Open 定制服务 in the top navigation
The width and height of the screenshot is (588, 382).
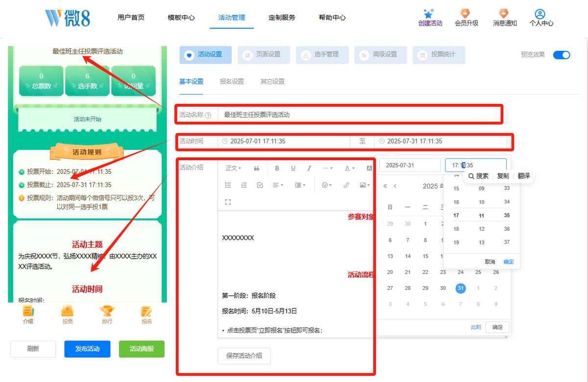pos(282,17)
